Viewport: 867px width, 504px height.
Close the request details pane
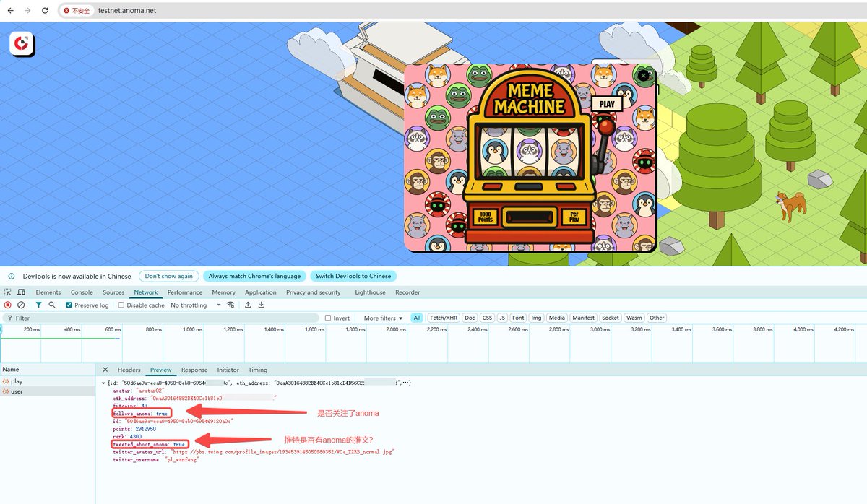105,370
